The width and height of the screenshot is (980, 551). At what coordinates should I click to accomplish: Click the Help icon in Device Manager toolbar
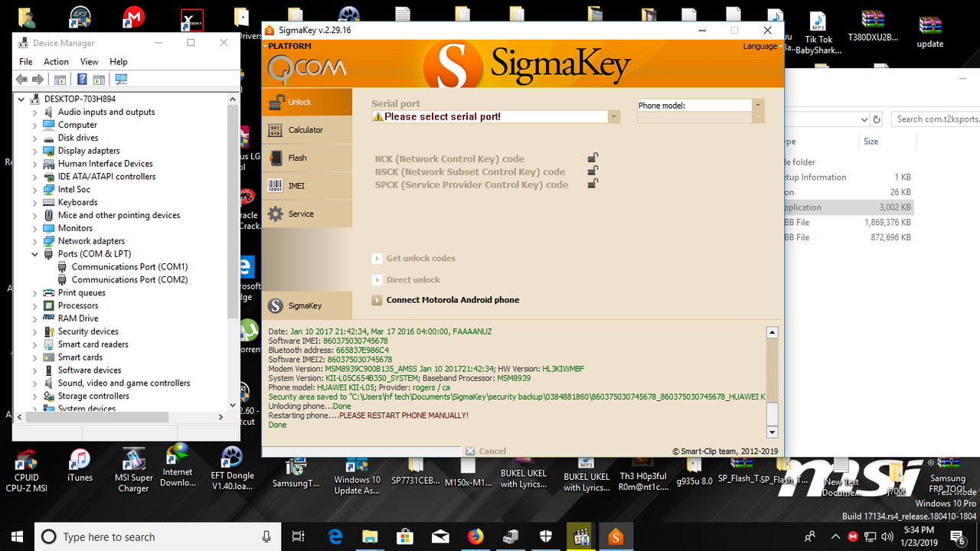click(x=83, y=79)
